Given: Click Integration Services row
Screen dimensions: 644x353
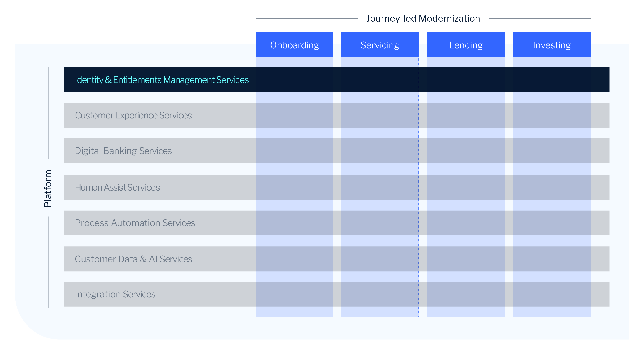Looking at the screenshot, I should 337,294.
